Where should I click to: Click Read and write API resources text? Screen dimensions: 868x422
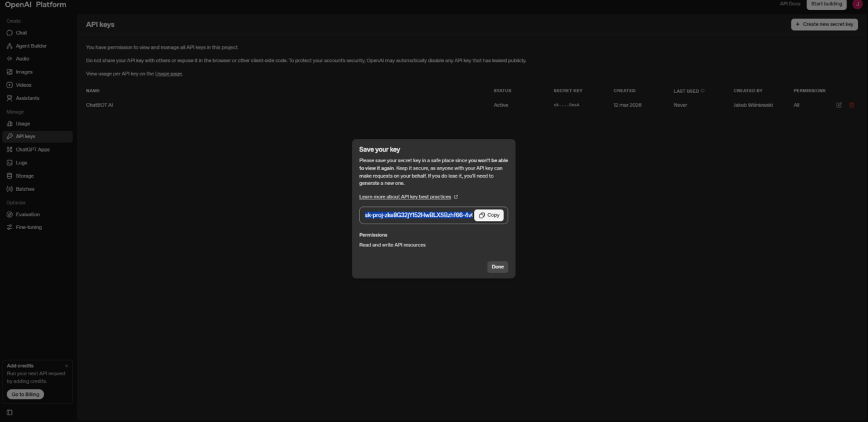(392, 245)
